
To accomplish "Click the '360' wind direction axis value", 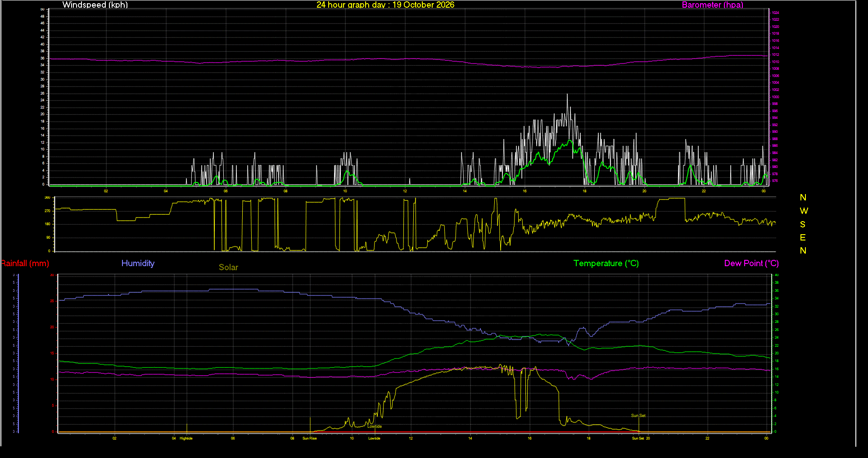I will 47,198.
